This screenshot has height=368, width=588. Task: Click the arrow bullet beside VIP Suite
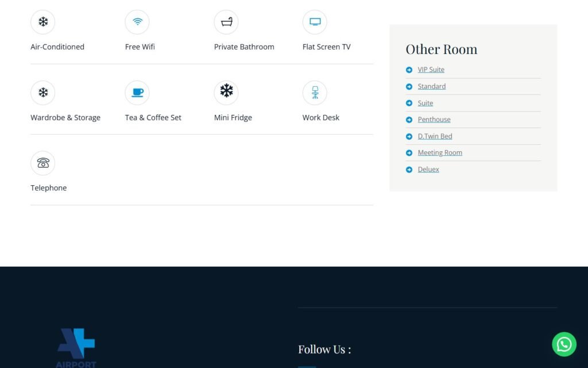pos(409,70)
